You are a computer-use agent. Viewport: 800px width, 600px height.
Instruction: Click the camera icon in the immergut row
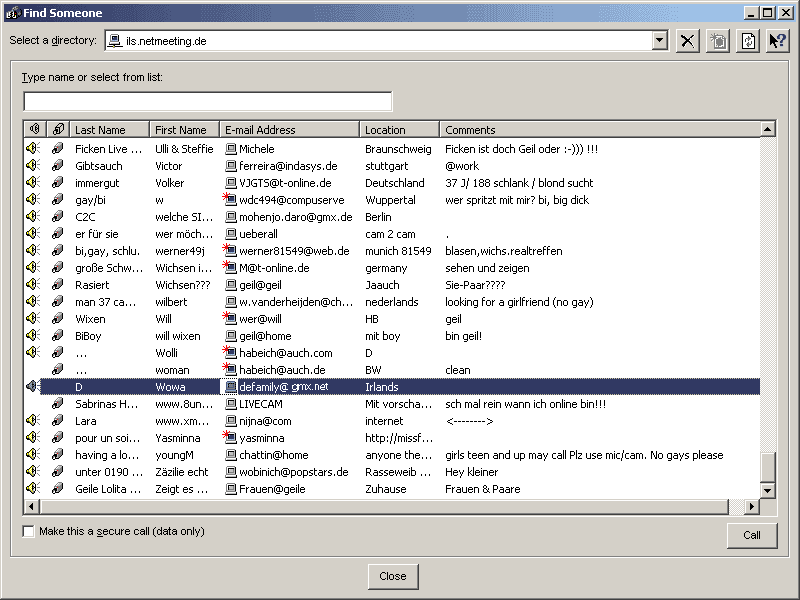pyautogui.click(x=58, y=182)
